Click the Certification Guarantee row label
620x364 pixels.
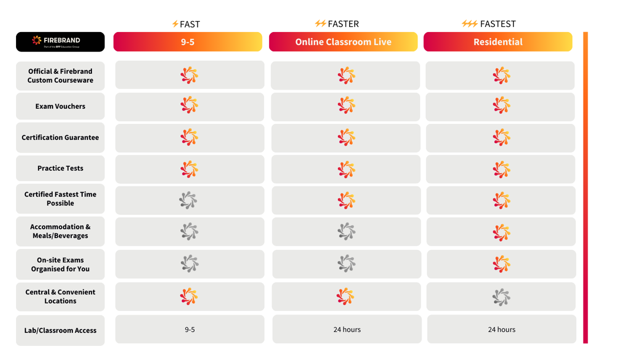(x=60, y=137)
